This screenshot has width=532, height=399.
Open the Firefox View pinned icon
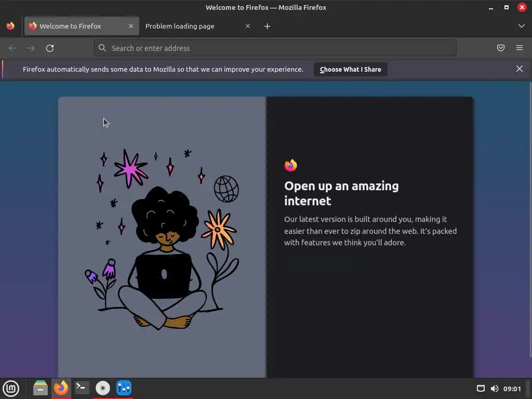[10, 26]
